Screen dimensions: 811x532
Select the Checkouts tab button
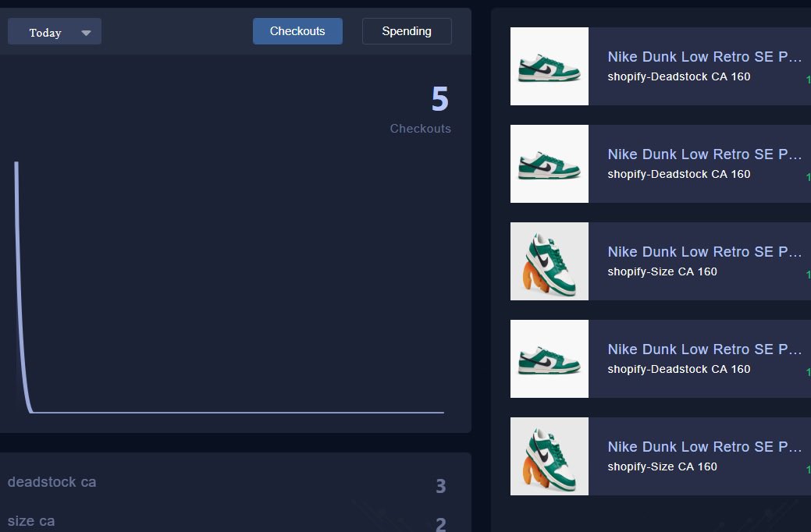(x=297, y=31)
